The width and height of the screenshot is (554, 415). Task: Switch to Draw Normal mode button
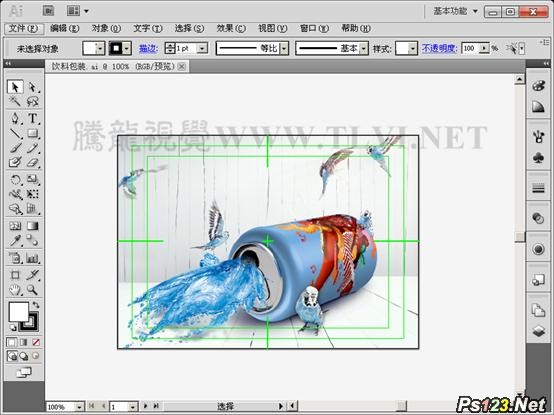click(x=12, y=356)
